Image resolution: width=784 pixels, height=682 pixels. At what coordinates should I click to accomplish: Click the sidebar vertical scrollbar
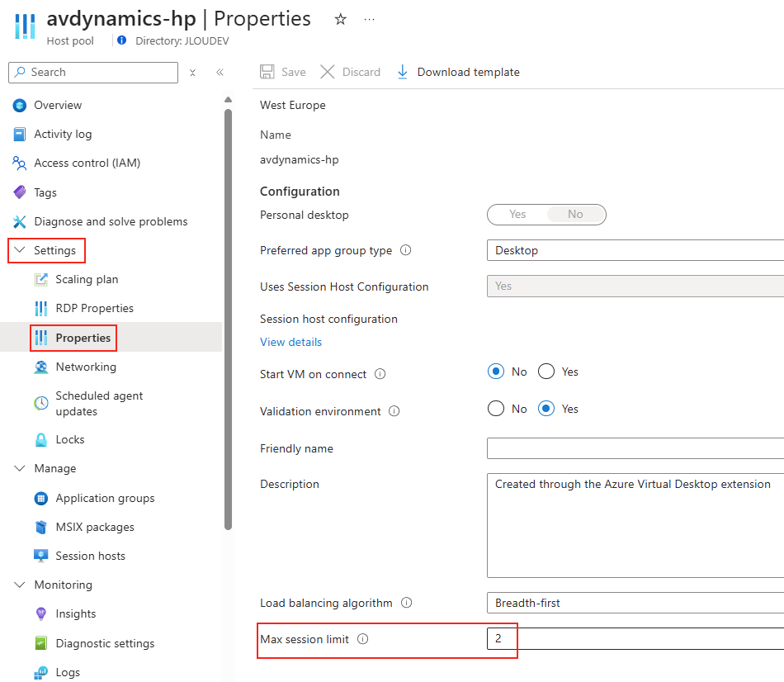[x=228, y=319]
